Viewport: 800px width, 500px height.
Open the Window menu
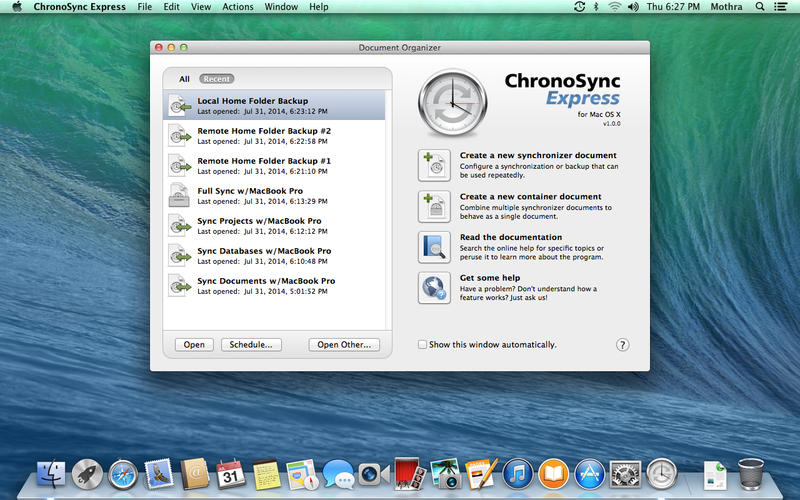click(280, 7)
